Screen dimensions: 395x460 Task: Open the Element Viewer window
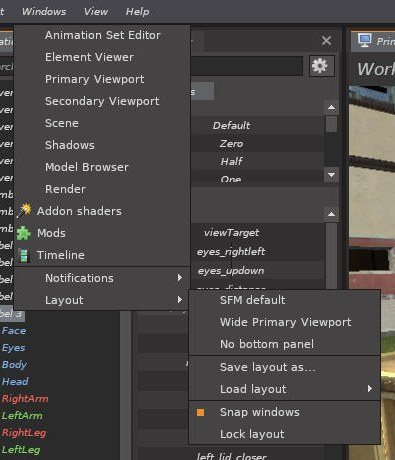click(102, 57)
